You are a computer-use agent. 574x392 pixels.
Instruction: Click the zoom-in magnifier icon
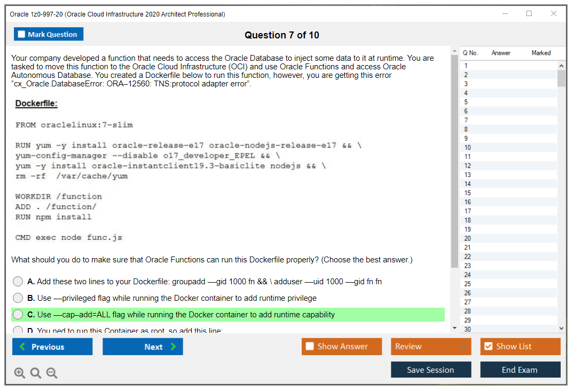pos(20,373)
